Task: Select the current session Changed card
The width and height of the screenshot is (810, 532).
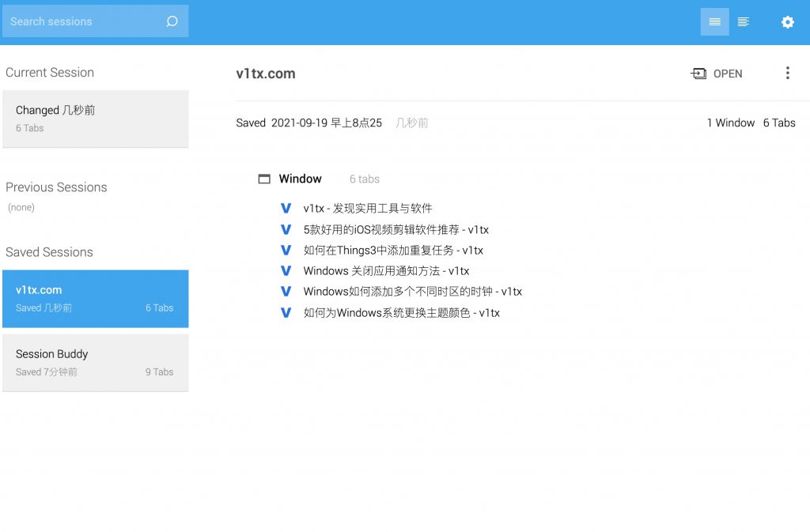Action: 96,119
